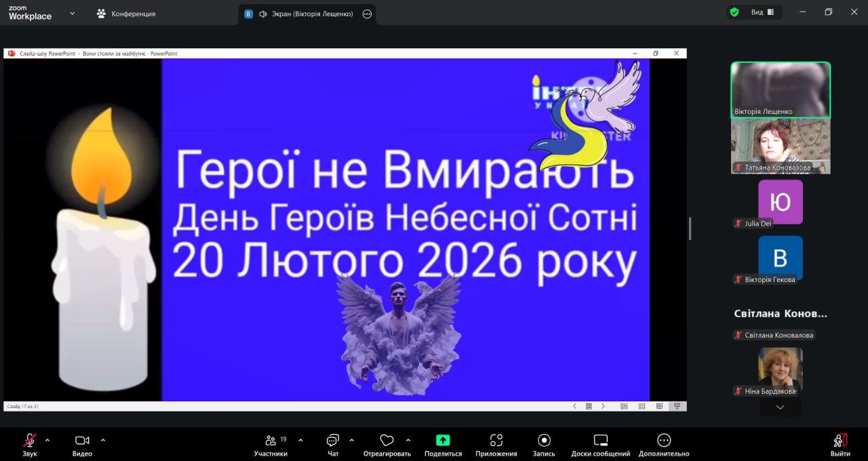Click the green encryption shield icon

point(734,12)
